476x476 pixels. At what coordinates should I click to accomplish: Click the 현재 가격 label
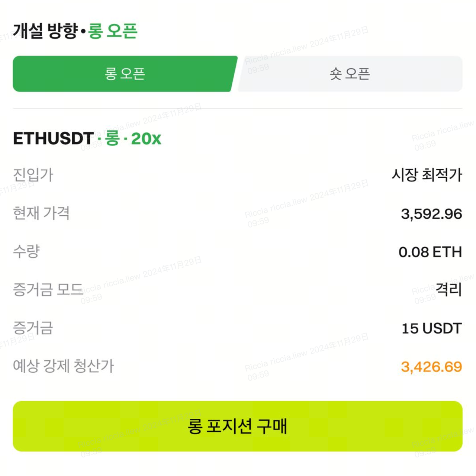(41, 213)
